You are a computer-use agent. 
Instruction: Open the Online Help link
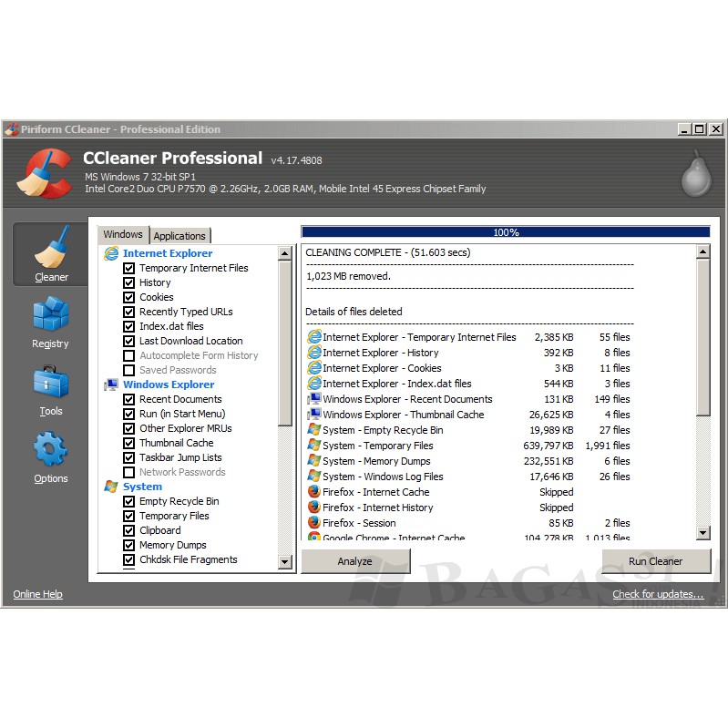(37, 594)
